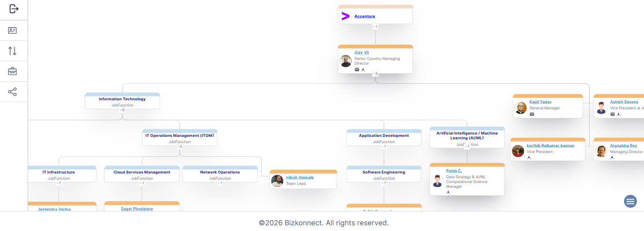Collapse IT Infrastructure's child toggle
The height and width of the screenshot is (231, 644).
point(58,183)
